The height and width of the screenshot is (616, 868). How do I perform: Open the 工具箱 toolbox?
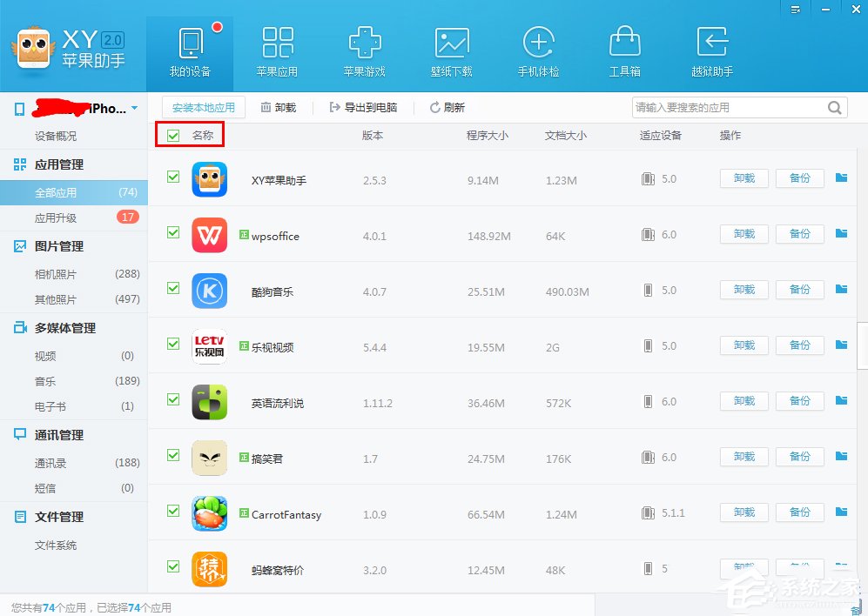tap(624, 50)
